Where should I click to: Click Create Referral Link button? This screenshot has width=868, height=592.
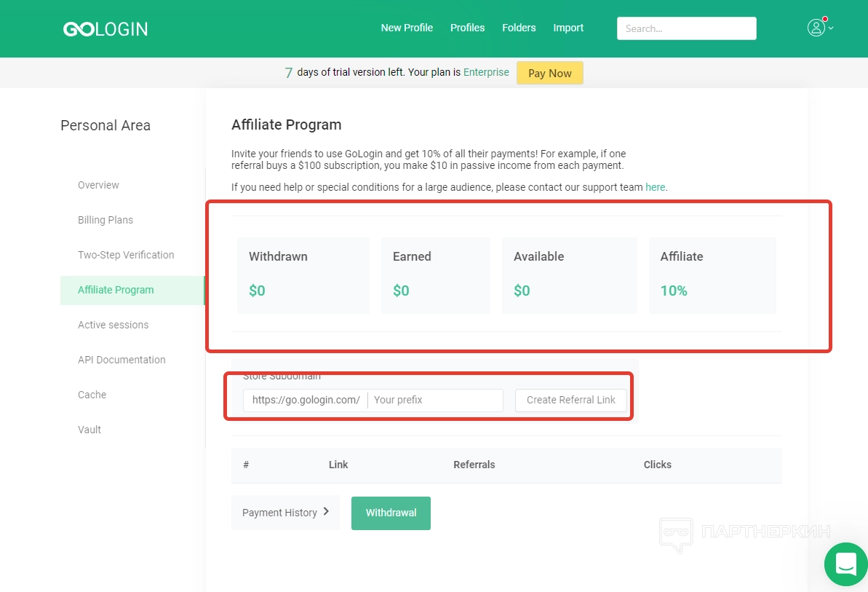[571, 400]
